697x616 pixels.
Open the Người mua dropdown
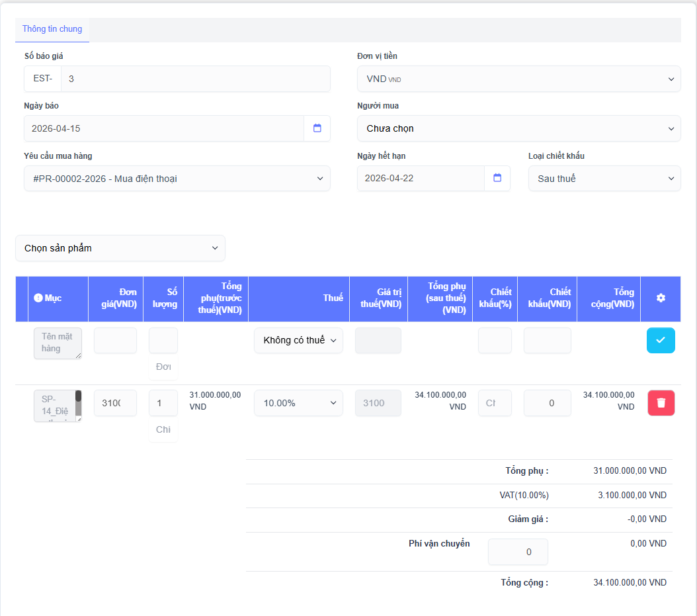pyautogui.click(x=518, y=128)
